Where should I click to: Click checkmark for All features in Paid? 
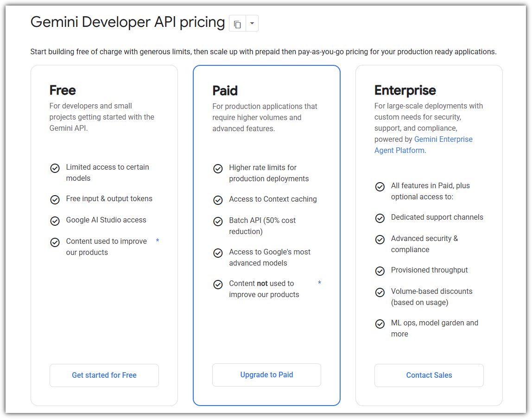coord(380,187)
